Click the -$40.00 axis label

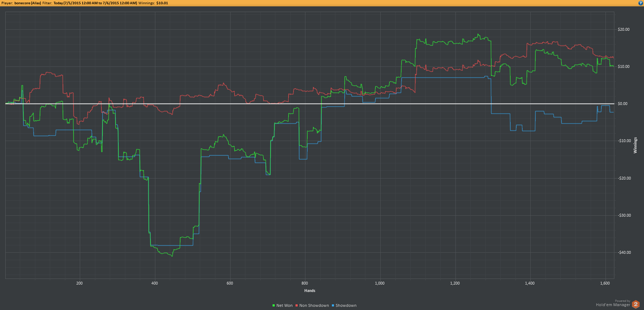(624, 252)
